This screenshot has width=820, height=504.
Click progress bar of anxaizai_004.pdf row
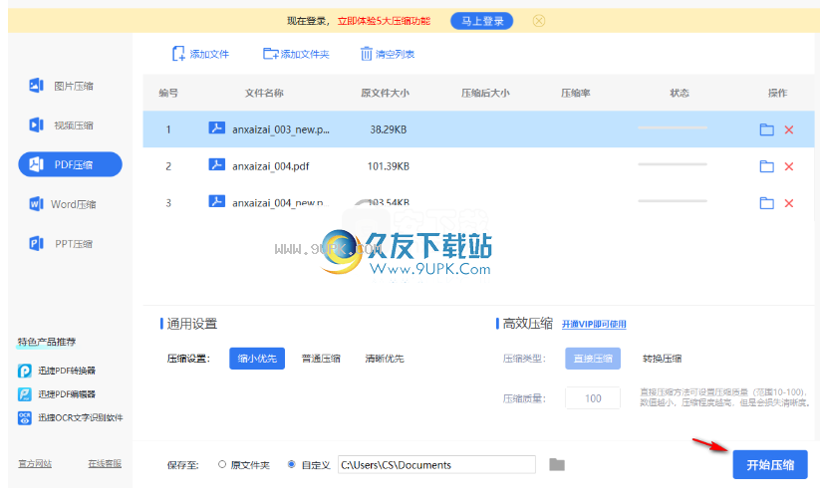(x=673, y=164)
